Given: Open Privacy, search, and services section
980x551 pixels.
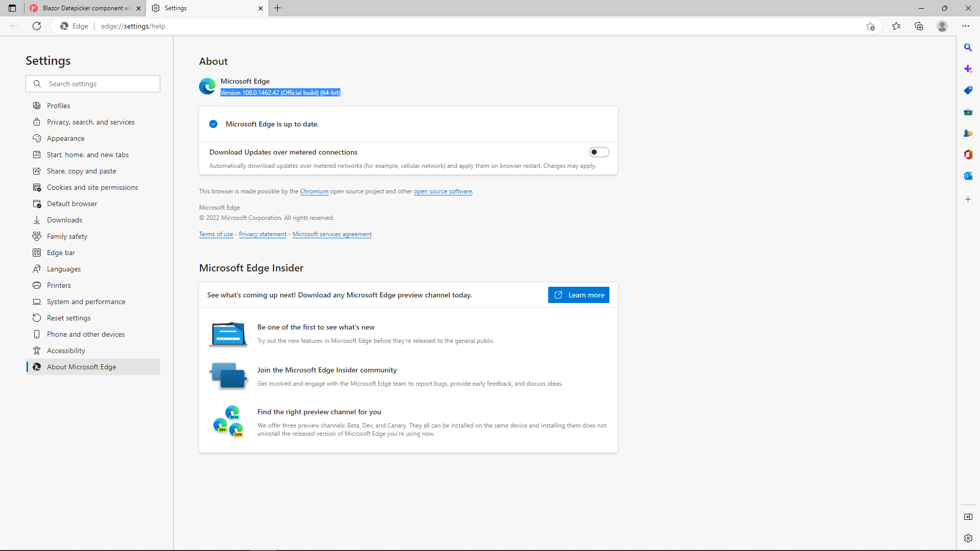Looking at the screenshot, I should [x=93, y=122].
